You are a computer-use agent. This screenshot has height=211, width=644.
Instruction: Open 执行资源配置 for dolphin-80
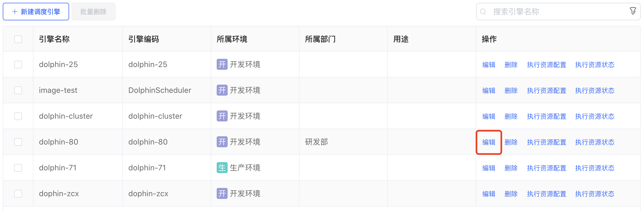[x=547, y=142]
